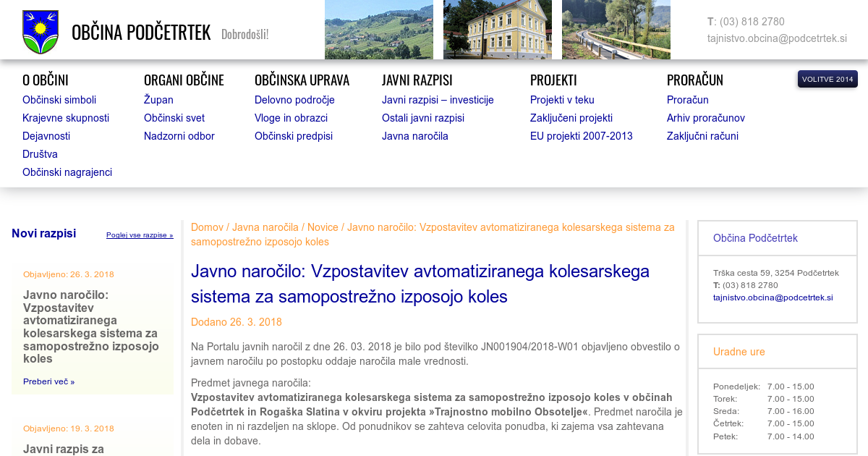Screen dimensions: 868x456
Task: Select Vloge in obrazci menu item
Action: tap(291, 118)
